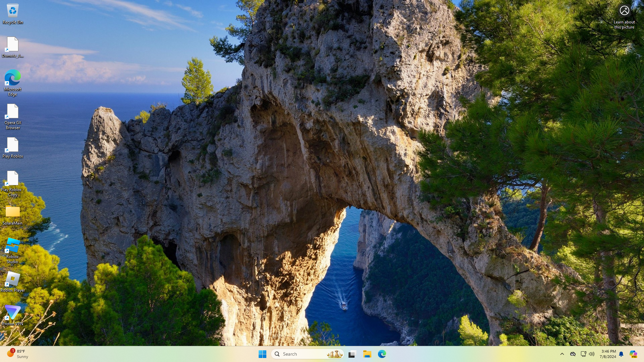Screen dimensions: 644x362
Task: Expand the hidden system tray icons
Action: coord(562,354)
